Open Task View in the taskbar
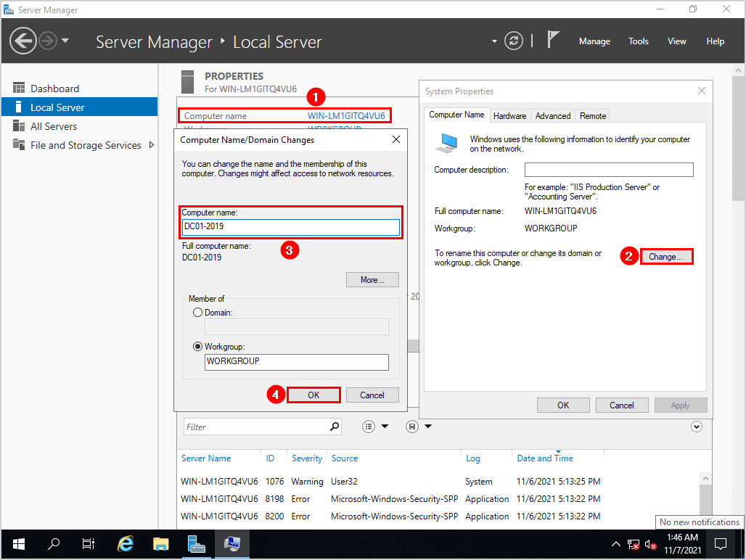 pyautogui.click(x=88, y=544)
